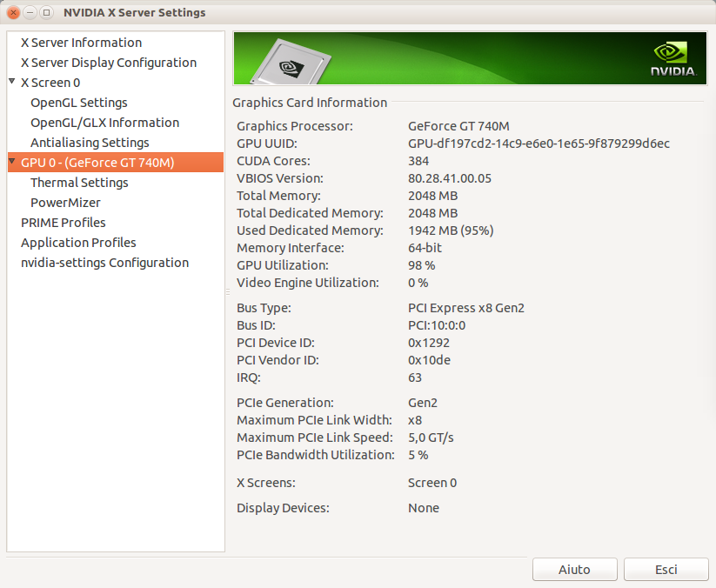Maximize the NVIDIA settings window
Screen dimensions: 716x588
47,12
